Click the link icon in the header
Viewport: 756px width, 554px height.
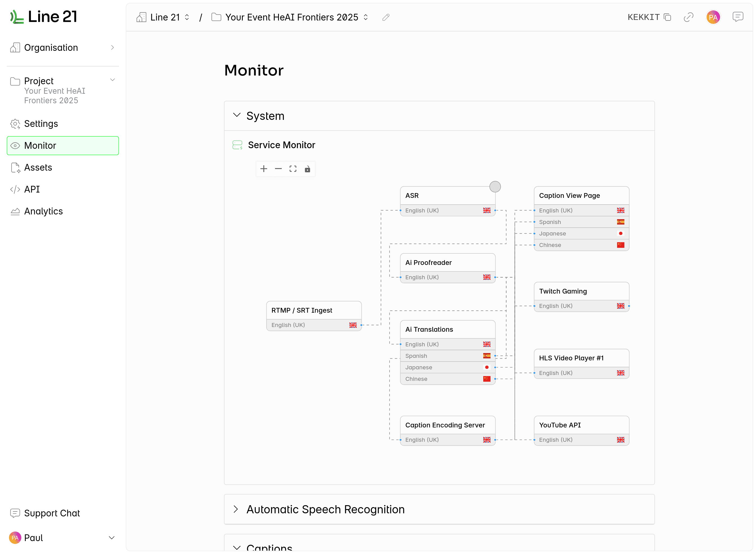pos(689,17)
